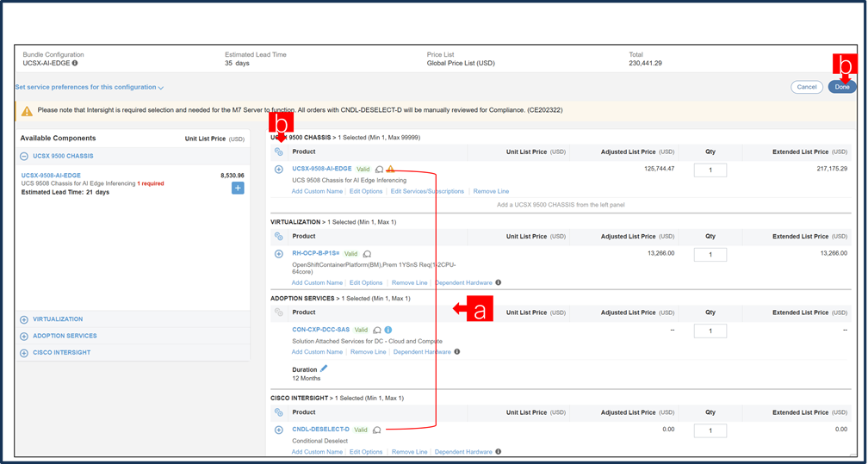The height and width of the screenshot is (464, 868).
Task: Click Remove Line under UCSX-9508-AI-EDGE
Action: (x=491, y=192)
